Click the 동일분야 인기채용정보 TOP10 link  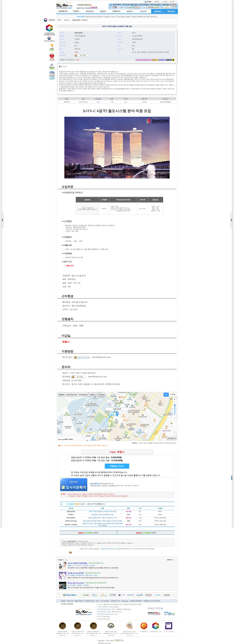[x=88, y=533]
